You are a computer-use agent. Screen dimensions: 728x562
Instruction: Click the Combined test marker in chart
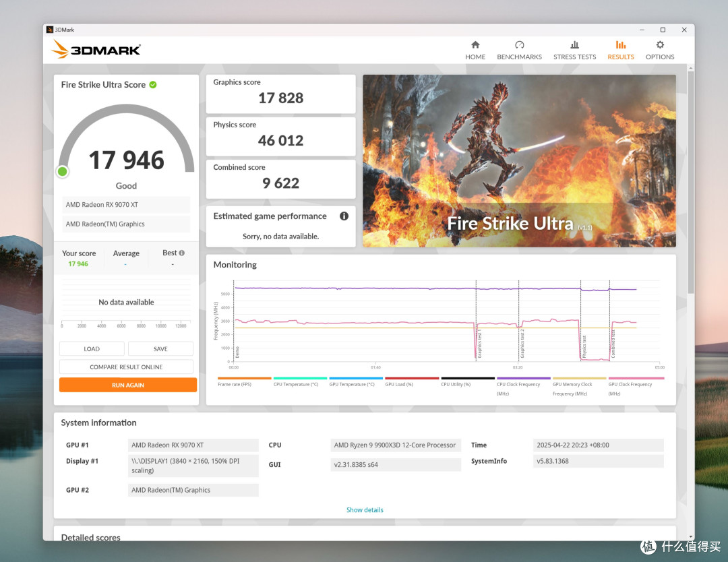pyautogui.click(x=613, y=344)
